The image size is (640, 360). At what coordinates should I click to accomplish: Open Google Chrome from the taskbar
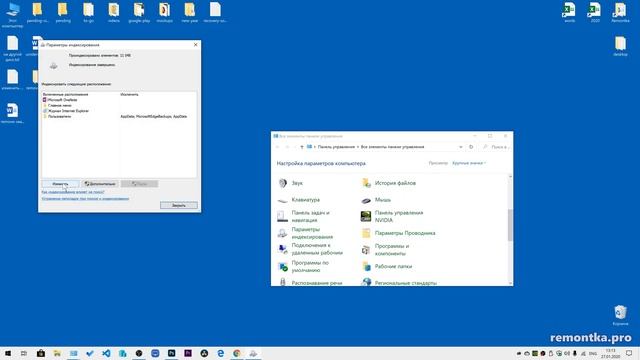pyautogui.click(x=237, y=353)
